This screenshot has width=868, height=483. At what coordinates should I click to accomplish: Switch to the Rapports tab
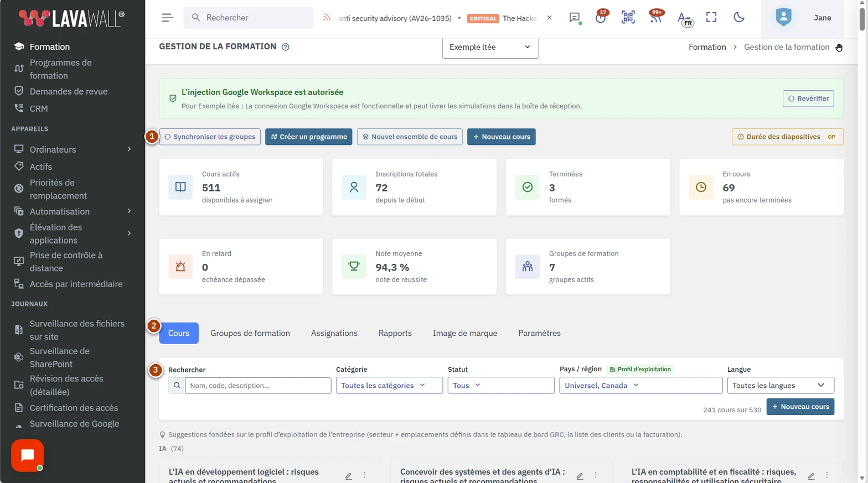coord(395,333)
